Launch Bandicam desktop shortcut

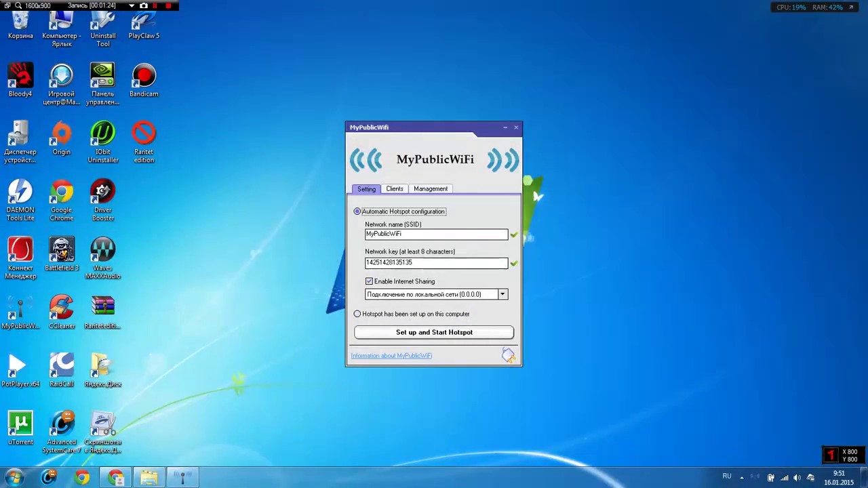coord(144,80)
